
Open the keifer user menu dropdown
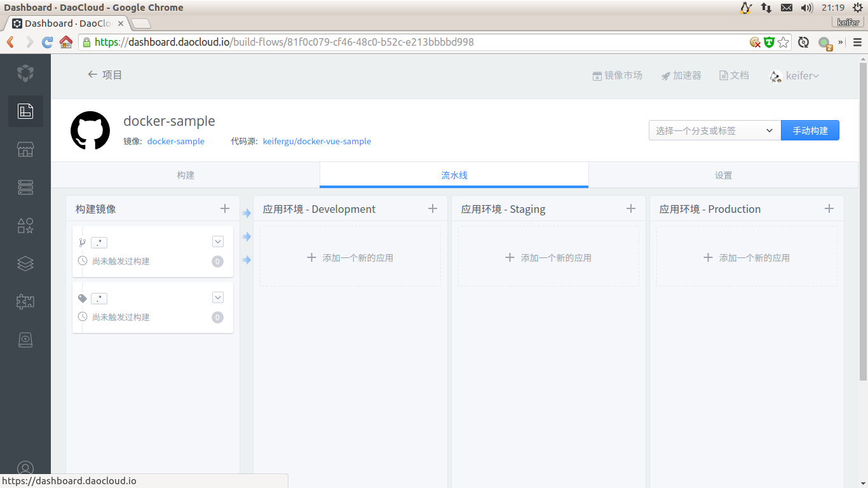(794, 76)
